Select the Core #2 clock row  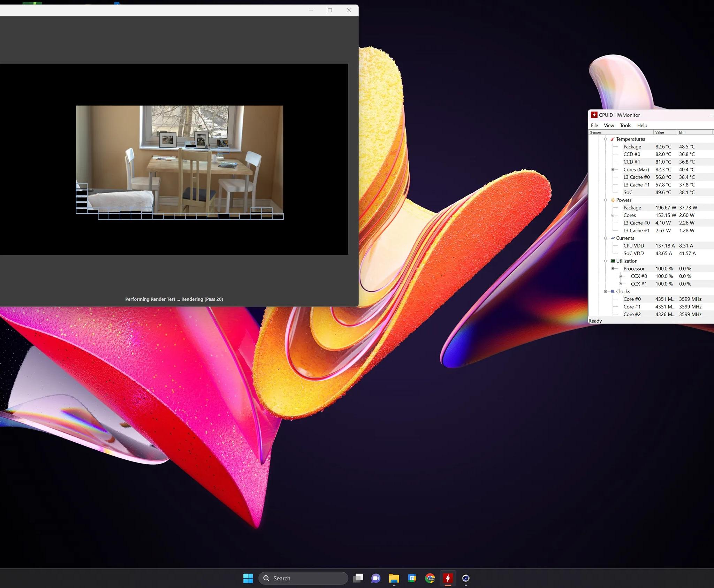coord(668,314)
